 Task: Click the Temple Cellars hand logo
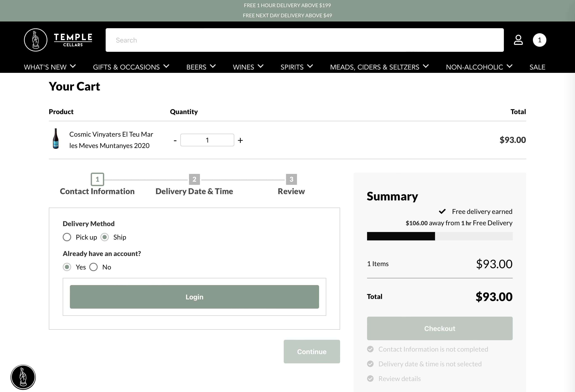(x=36, y=40)
